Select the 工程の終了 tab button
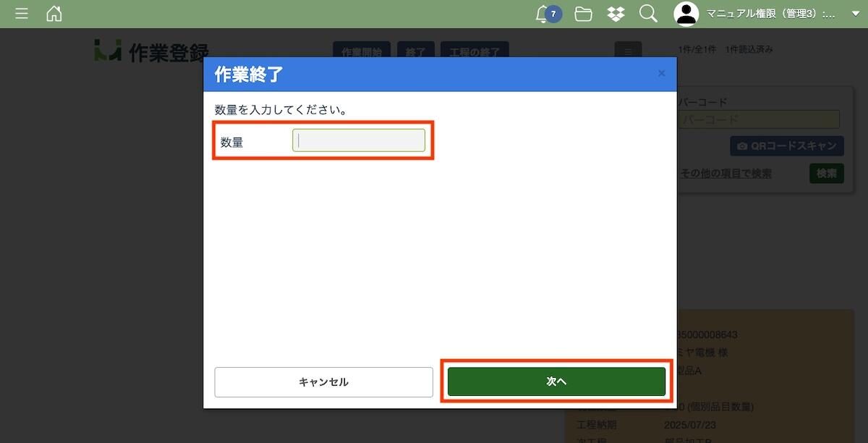This screenshot has width=868, height=443. [x=475, y=51]
